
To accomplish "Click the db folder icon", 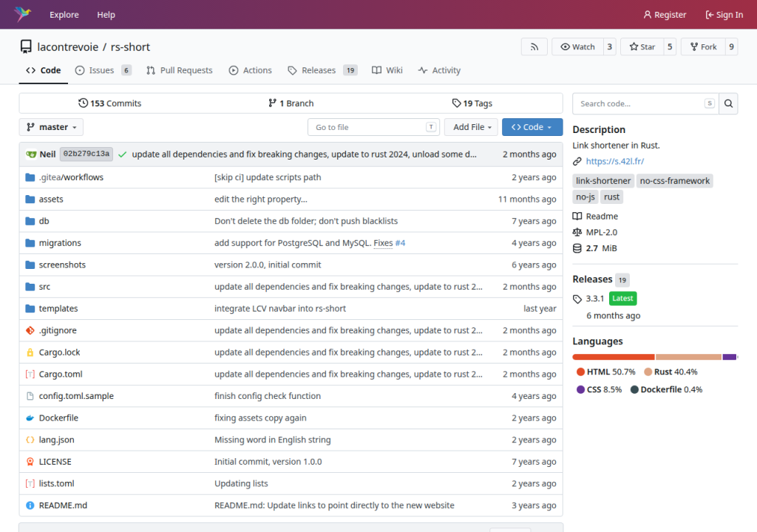I will pos(30,221).
